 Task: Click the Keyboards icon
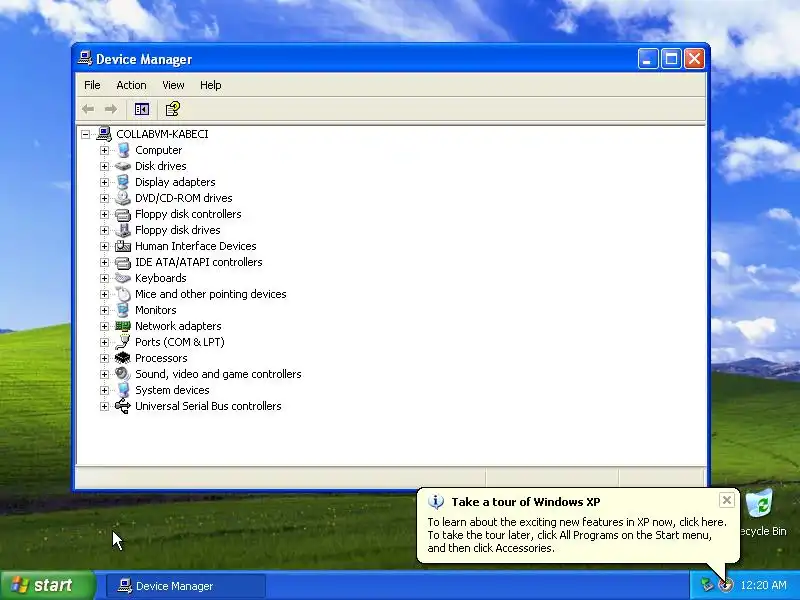(123, 278)
